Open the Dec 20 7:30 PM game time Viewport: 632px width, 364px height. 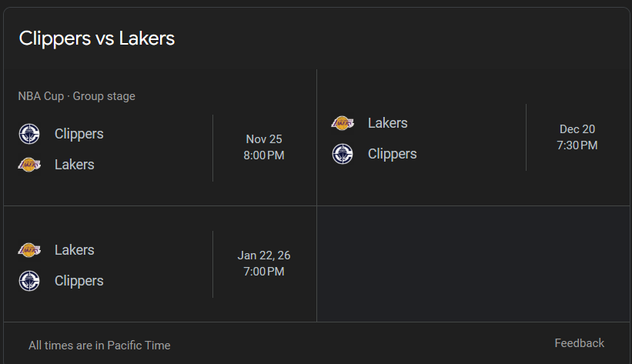pyautogui.click(x=577, y=137)
